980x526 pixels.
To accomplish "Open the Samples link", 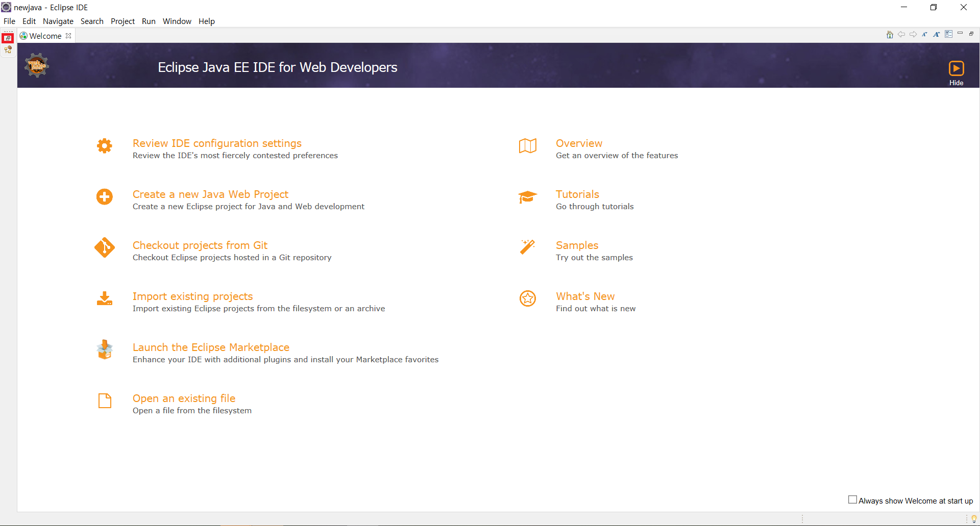I will click(x=577, y=245).
